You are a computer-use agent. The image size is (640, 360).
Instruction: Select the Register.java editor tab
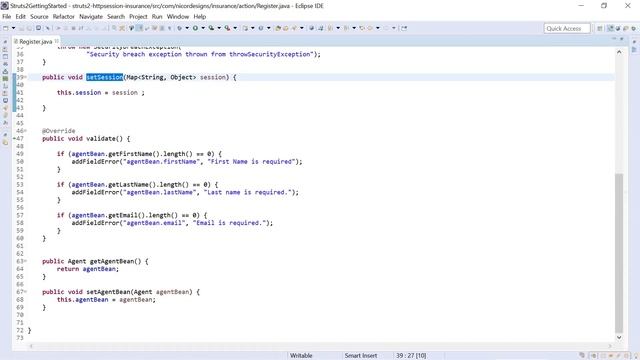[x=36, y=42]
